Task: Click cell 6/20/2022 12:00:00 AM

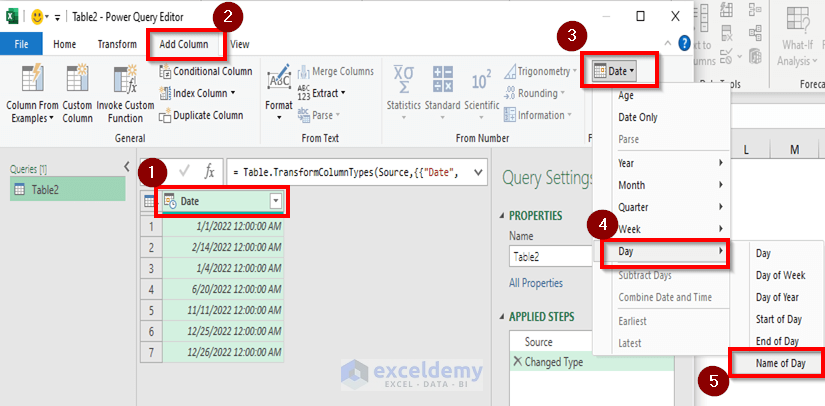Action: [223, 289]
